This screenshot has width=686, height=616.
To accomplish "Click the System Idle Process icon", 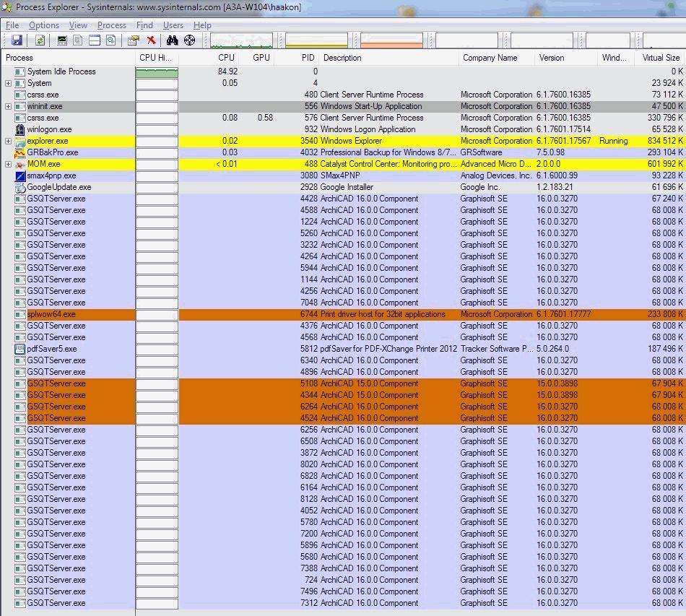I will coord(19,71).
